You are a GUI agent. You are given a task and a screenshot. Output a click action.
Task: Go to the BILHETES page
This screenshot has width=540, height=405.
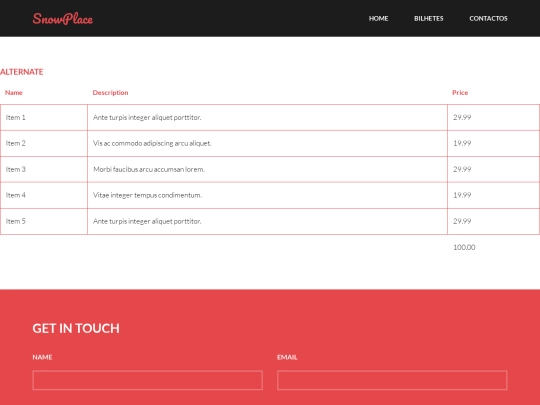point(429,19)
